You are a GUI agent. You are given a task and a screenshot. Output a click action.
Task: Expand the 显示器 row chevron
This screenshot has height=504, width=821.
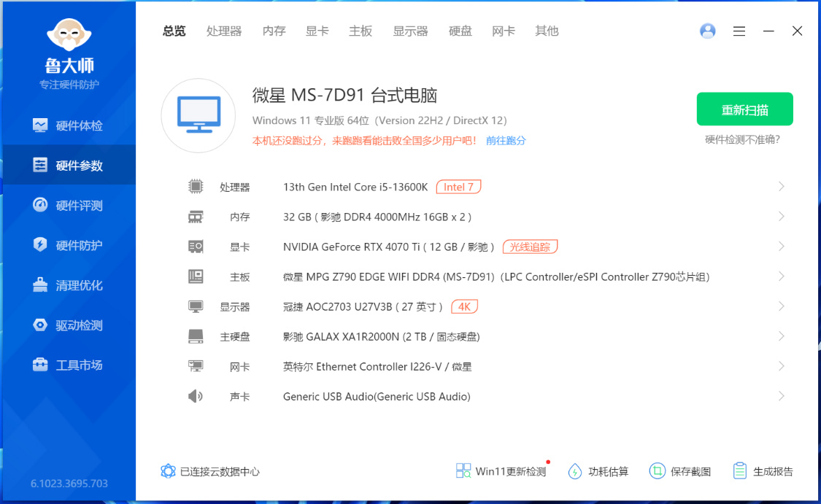pyautogui.click(x=781, y=306)
